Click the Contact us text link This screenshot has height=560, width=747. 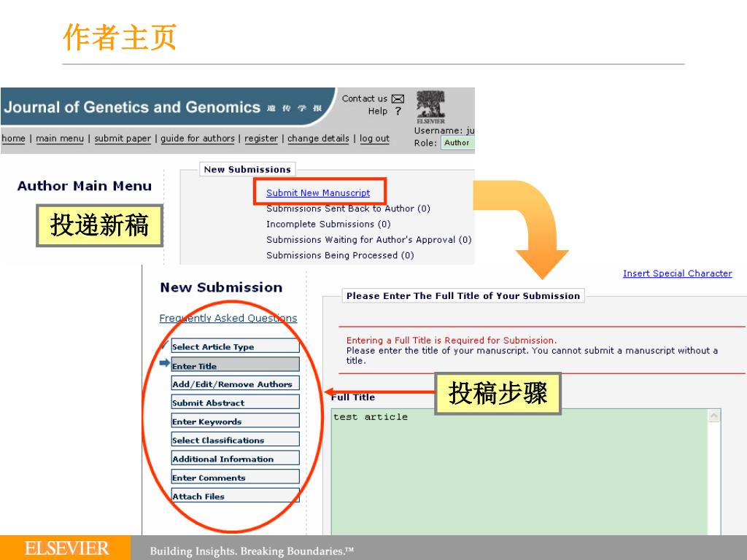coord(365,98)
